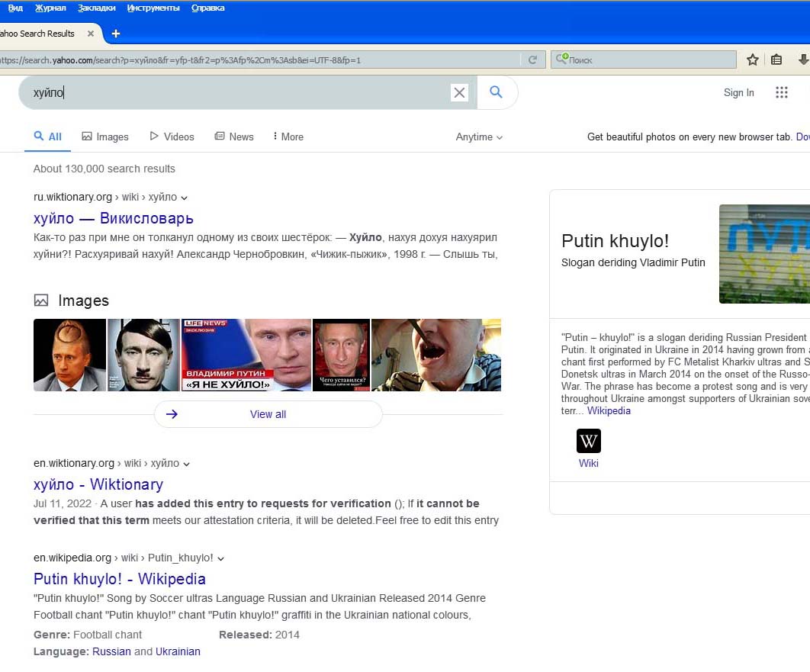810x672 pixels.
Task: Open the mustache portrait thumbnail
Action: (x=143, y=355)
